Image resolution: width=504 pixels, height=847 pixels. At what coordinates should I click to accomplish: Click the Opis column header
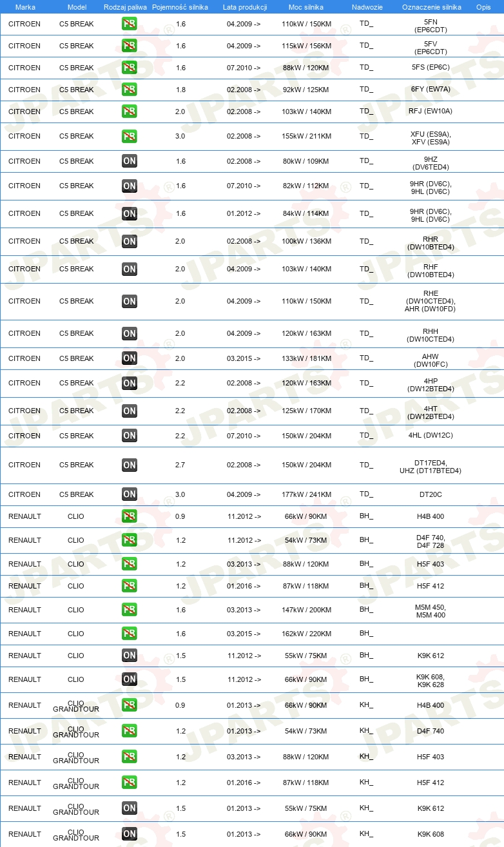483,7
